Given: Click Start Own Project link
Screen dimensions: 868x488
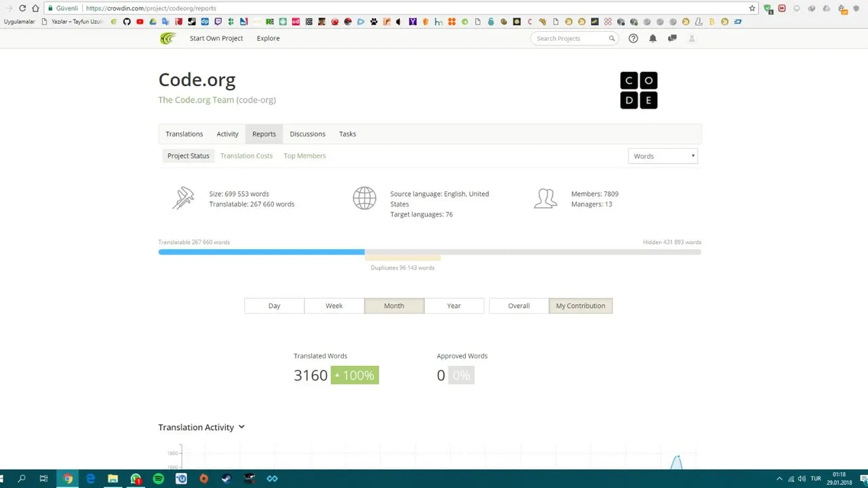Looking at the screenshot, I should pyautogui.click(x=216, y=39).
